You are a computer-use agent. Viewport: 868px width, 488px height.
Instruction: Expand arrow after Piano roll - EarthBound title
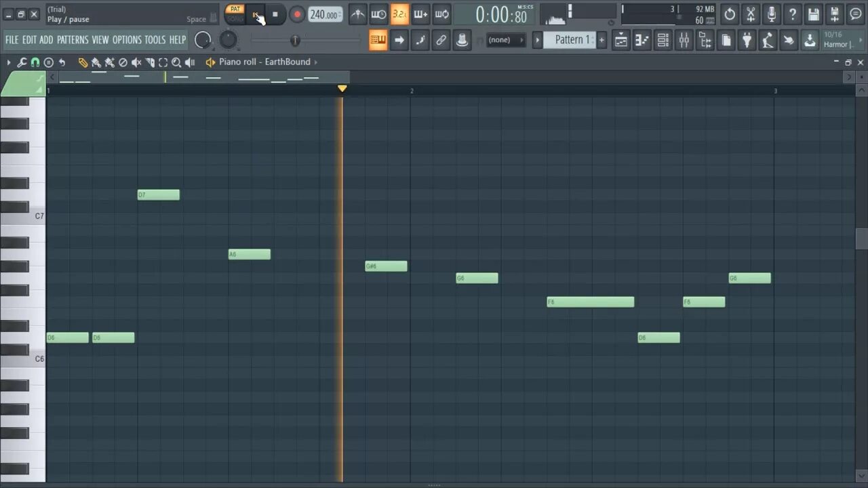(x=315, y=62)
